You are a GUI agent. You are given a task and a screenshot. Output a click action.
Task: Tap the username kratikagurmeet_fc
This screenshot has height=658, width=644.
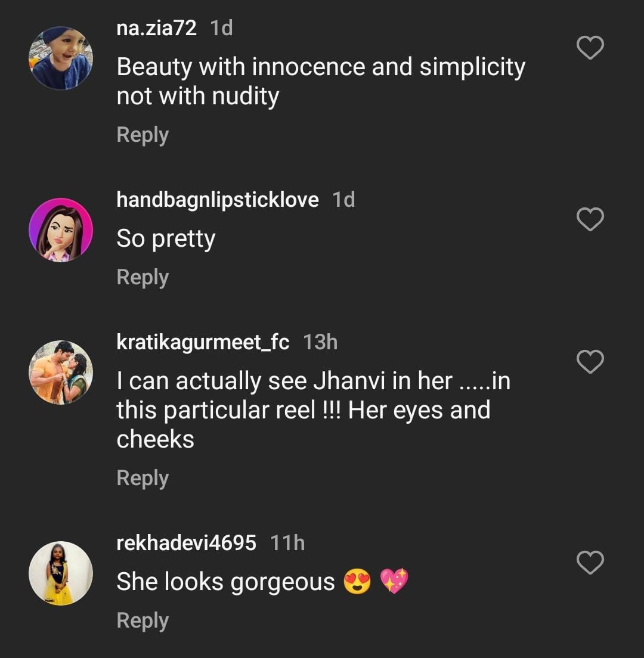click(203, 342)
